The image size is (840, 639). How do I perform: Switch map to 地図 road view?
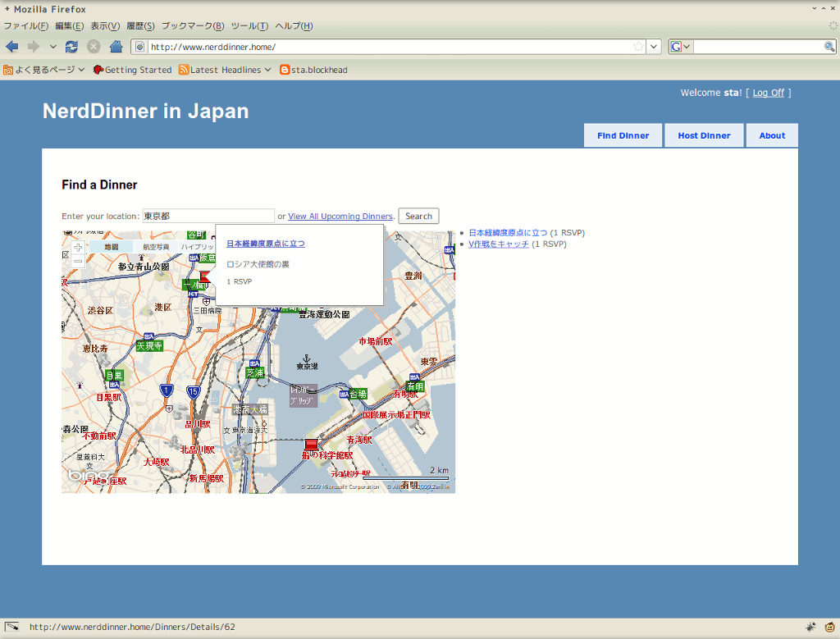tap(111, 246)
